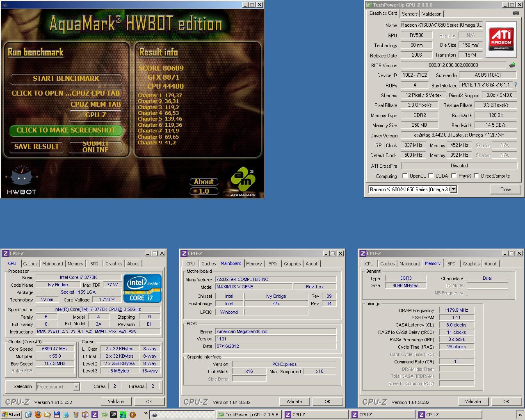Switch to the Sensors tab in GPU-Z
This screenshot has height=420, width=525.
409,14
